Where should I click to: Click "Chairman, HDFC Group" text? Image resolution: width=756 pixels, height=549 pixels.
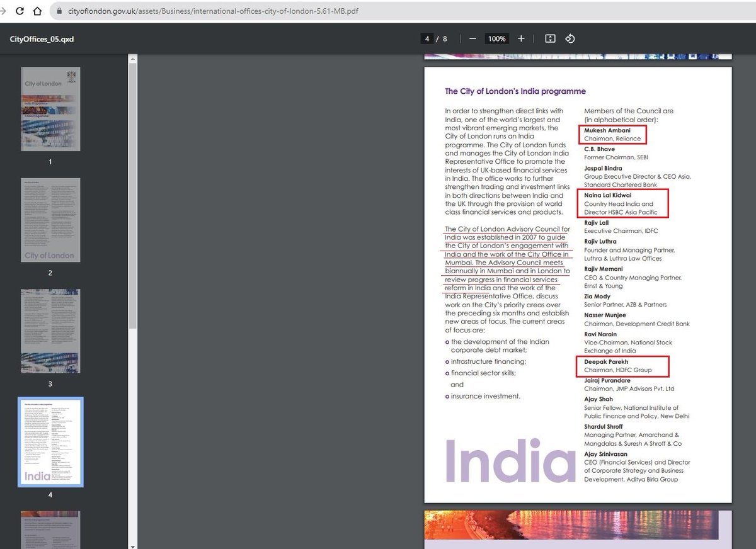(618, 370)
